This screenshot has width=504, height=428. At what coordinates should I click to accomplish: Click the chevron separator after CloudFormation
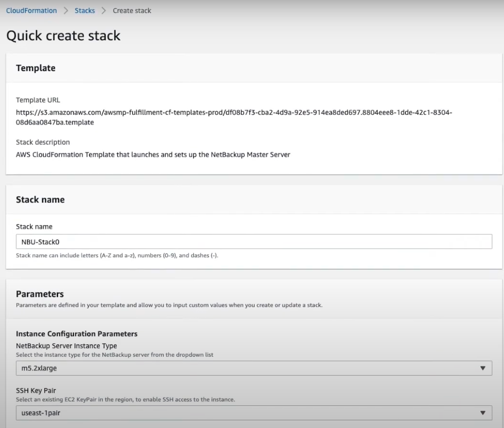[66, 11]
